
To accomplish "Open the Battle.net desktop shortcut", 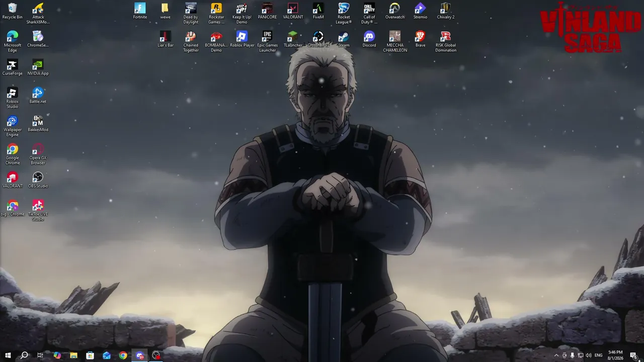I will [38, 96].
